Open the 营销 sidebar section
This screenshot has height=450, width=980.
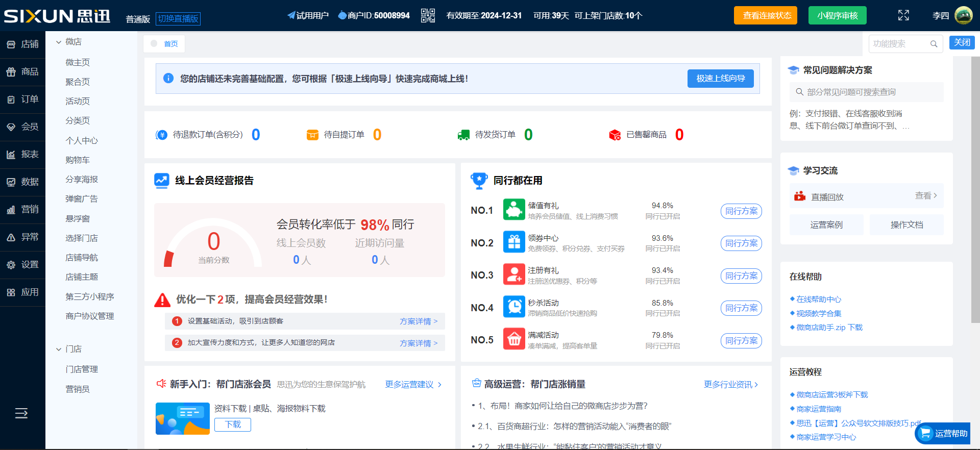[x=22, y=210]
